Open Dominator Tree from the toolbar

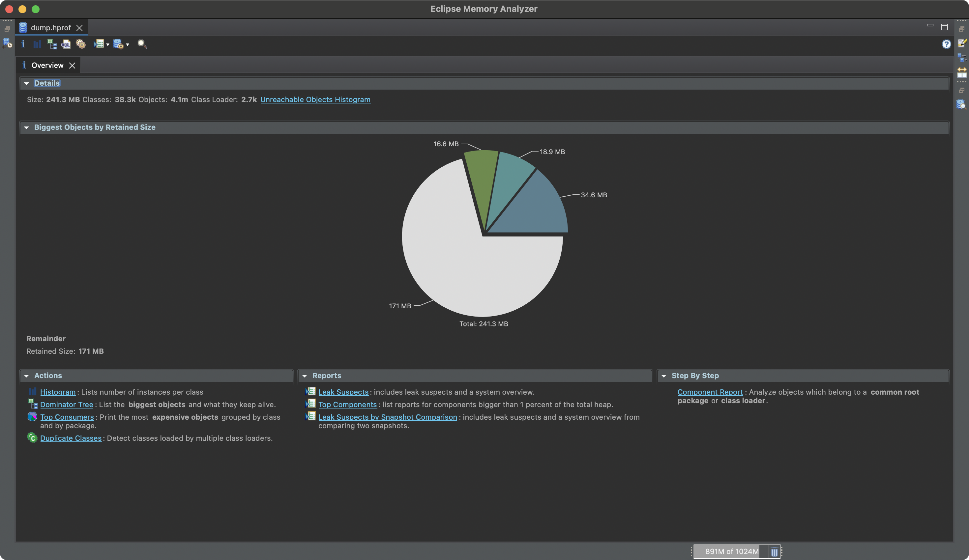click(x=51, y=44)
